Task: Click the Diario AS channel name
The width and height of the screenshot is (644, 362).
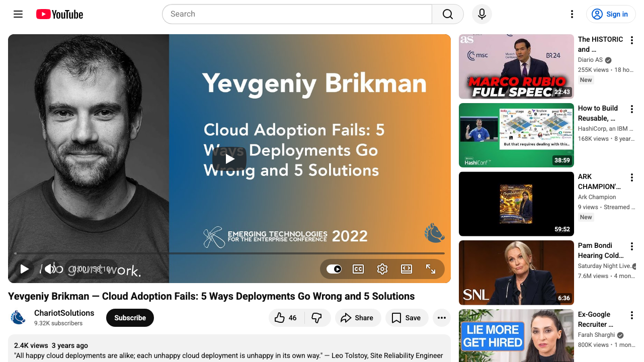Action: pyautogui.click(x=590, y=60)
